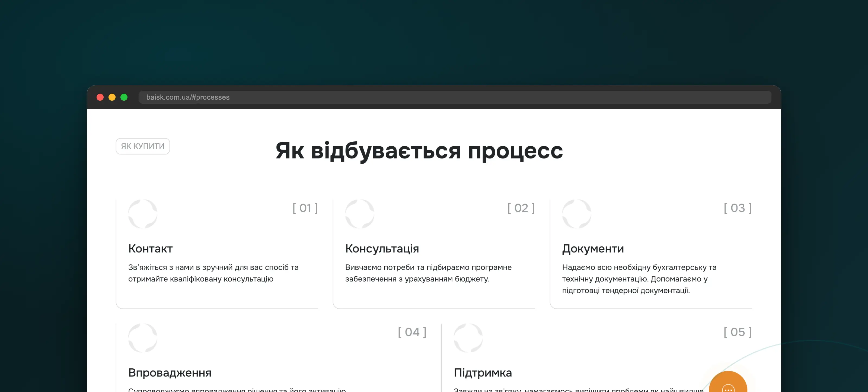Image resolution: width=868 pixels, height=392 pixels.
Task: Click the circular icon in the Підтримка card
Action: [x=468, y=338]
